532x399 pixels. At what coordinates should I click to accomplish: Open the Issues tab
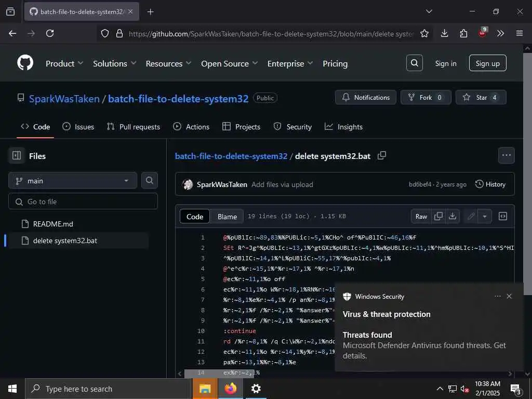(x=78, y=127)
